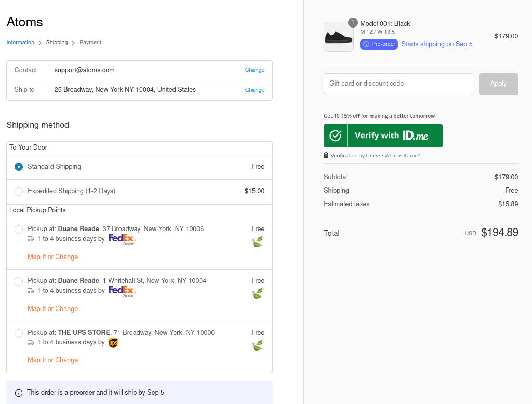Click the Model 001: Black product name

point(385,23)
